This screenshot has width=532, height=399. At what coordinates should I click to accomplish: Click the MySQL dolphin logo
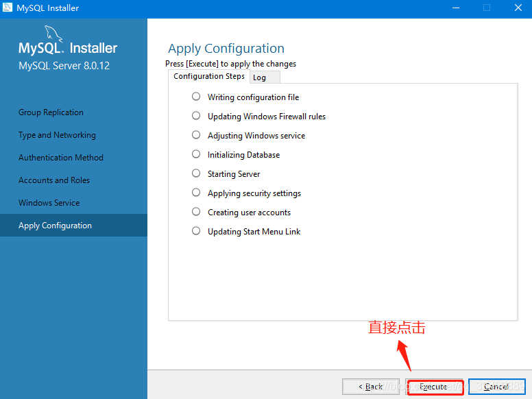(53, 34)
